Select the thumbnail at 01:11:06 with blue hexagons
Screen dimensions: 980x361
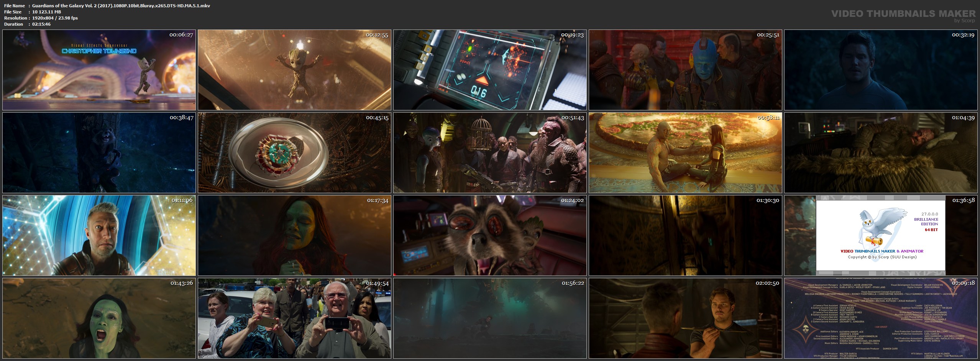coord(99,235)
